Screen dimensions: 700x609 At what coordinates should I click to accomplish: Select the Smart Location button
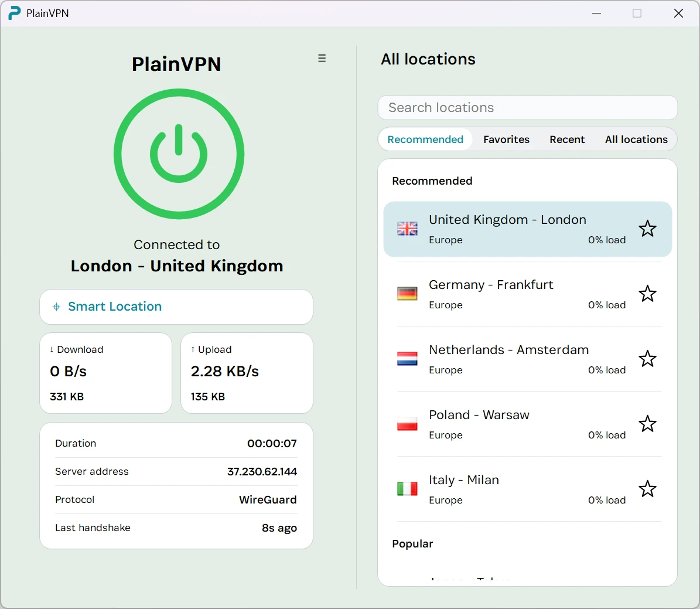click(x=176, y=307)
